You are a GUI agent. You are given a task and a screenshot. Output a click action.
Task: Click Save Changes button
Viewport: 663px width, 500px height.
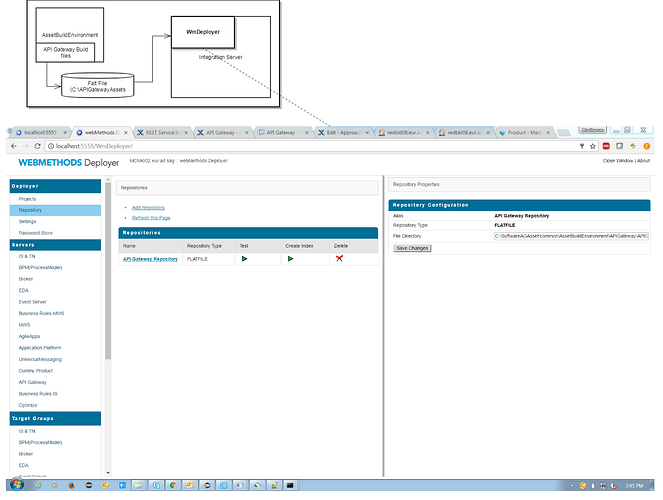[x=412, y=248]
